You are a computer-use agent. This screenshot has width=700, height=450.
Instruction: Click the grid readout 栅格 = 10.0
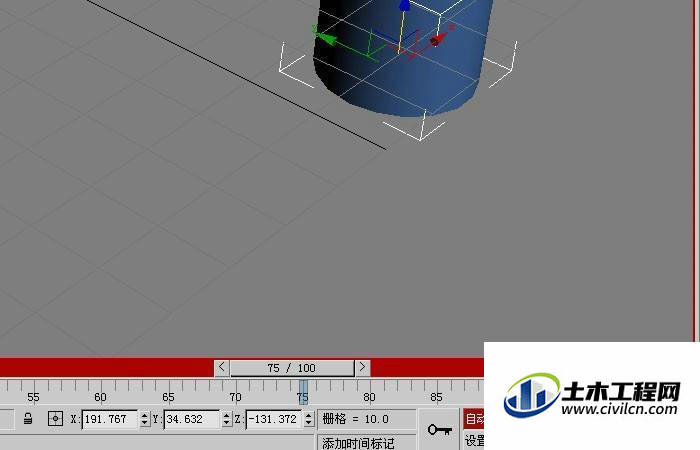367,419
